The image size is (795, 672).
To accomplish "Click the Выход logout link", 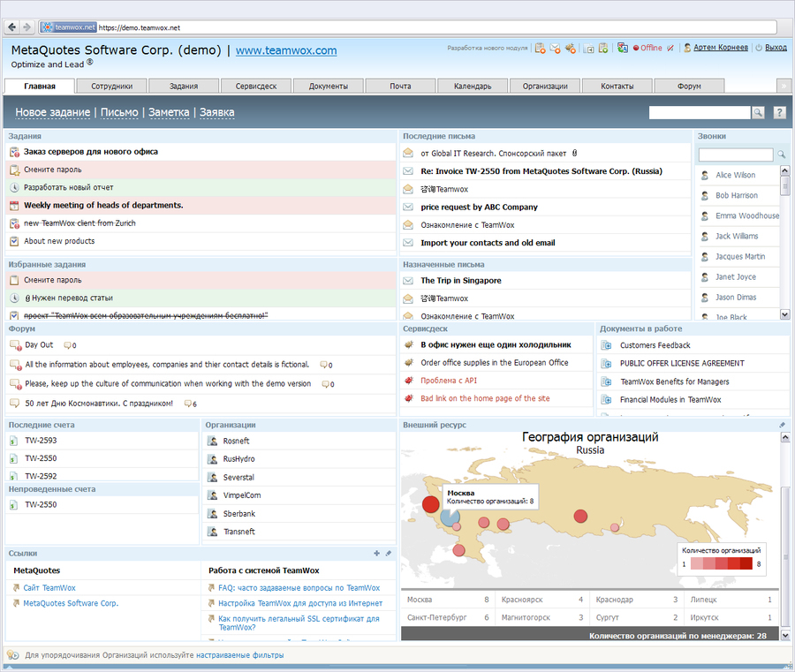I will click(776, 48).
